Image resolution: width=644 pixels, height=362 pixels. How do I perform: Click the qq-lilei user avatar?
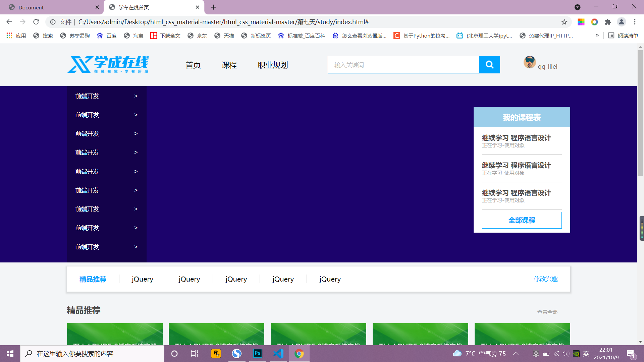[530, 62]
